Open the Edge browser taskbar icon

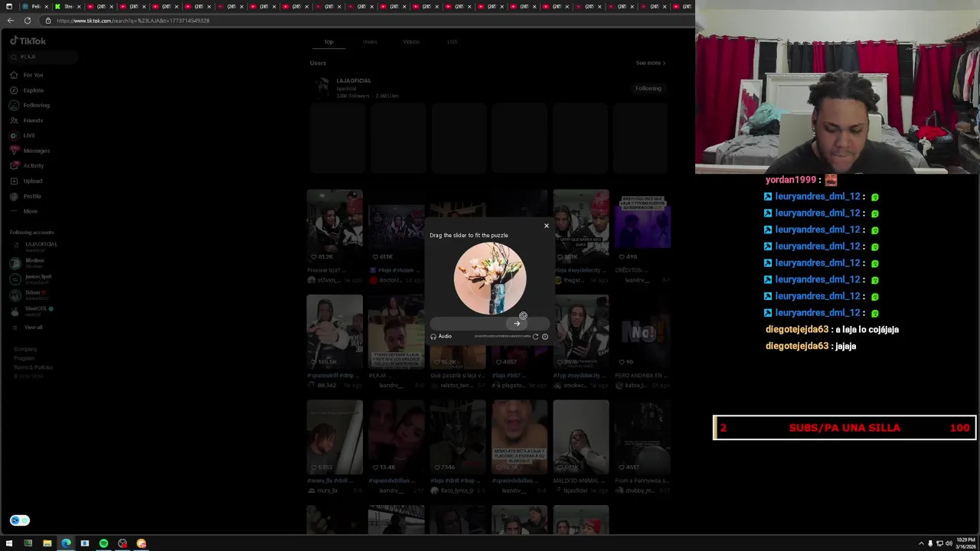(x=66, y=543)
